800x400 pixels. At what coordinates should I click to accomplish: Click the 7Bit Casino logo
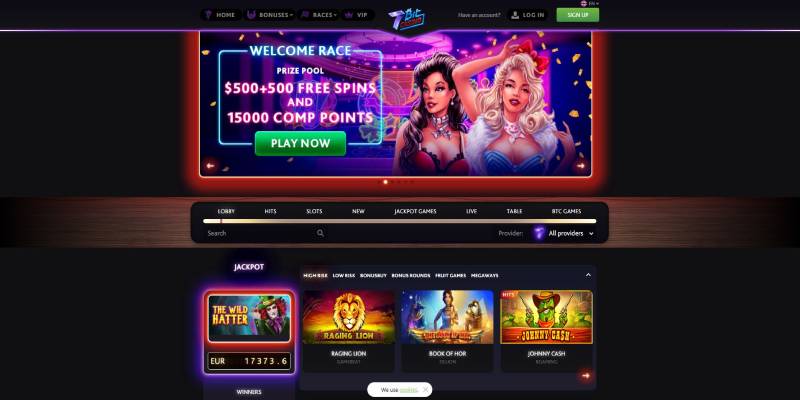(x=406, y=19)
